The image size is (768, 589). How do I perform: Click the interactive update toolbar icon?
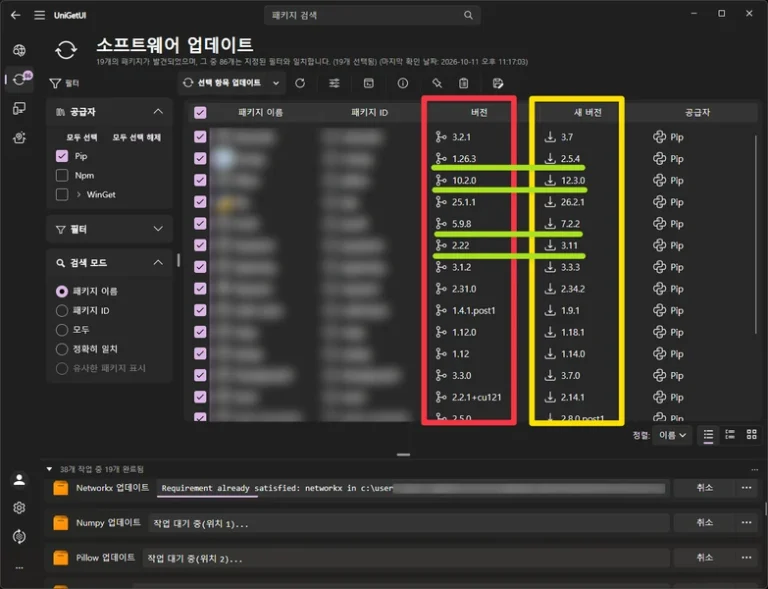pos(369,83)
